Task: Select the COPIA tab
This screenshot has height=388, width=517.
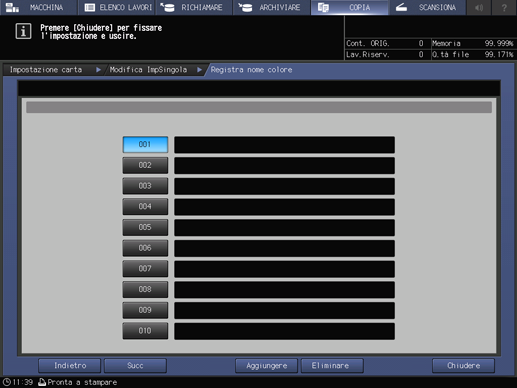Action: click(349, 7)
